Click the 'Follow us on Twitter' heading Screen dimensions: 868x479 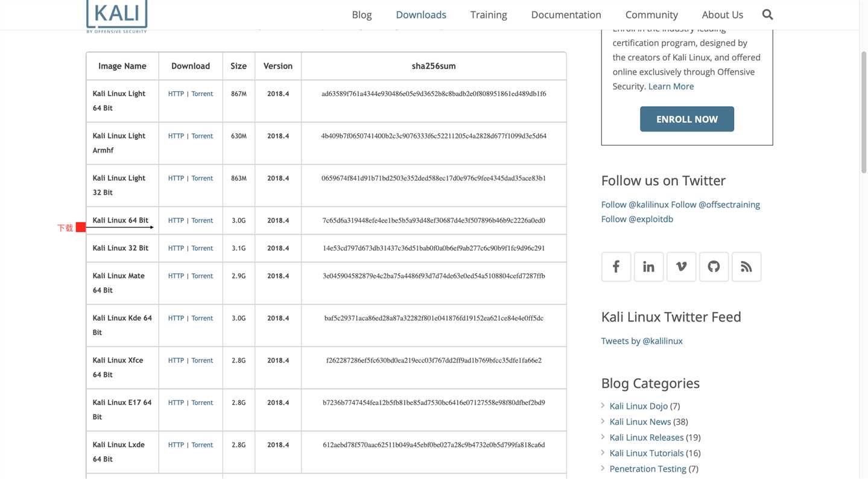pos(664,180)
